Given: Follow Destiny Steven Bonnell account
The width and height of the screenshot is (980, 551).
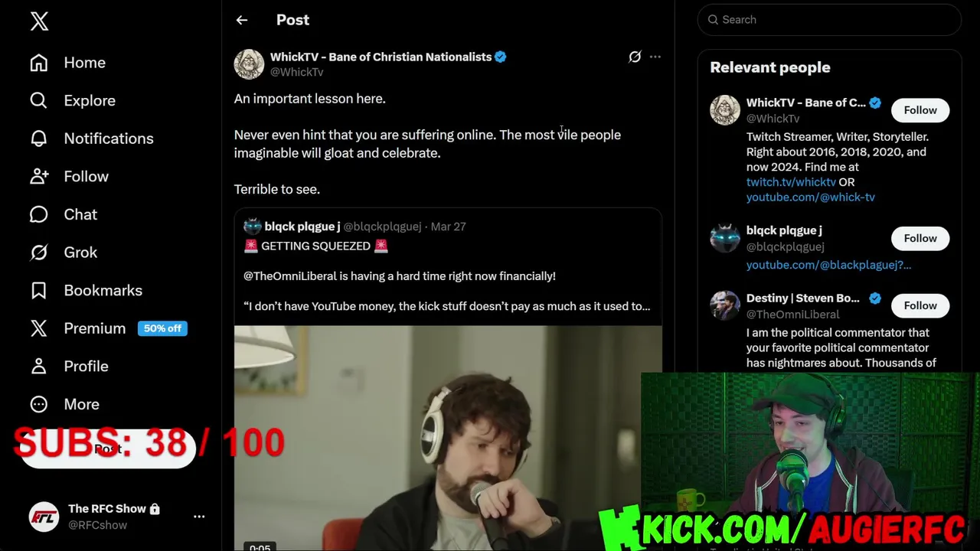Looking at the screenshot, I should 920,305.
